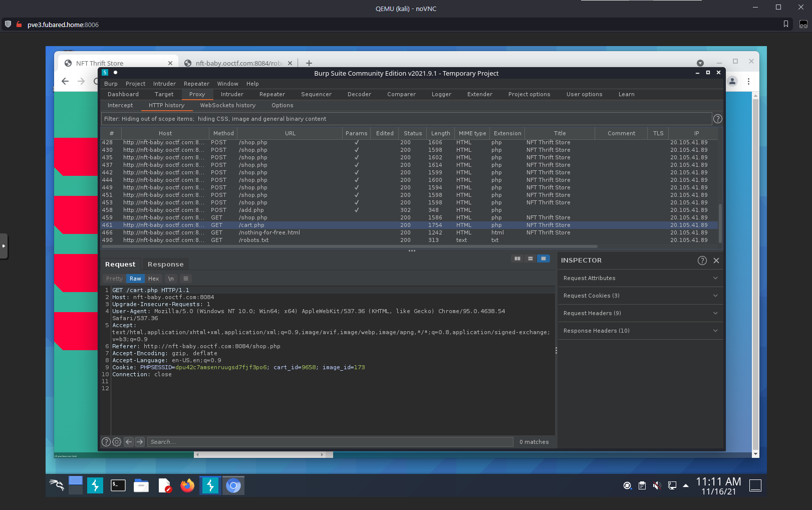The width and height of the screenshot is (812, 510).
Task: Select Raw view button
Action: (x=135, y=279)
